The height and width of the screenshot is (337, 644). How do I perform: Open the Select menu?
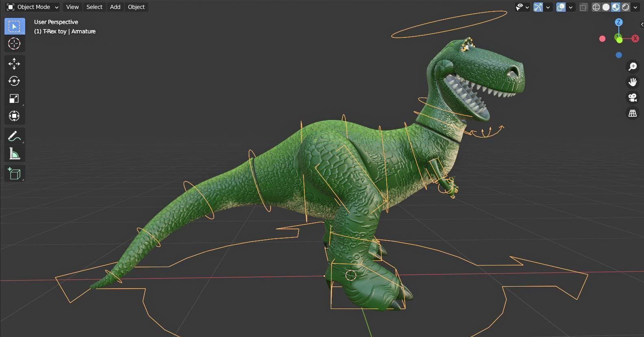94,7
